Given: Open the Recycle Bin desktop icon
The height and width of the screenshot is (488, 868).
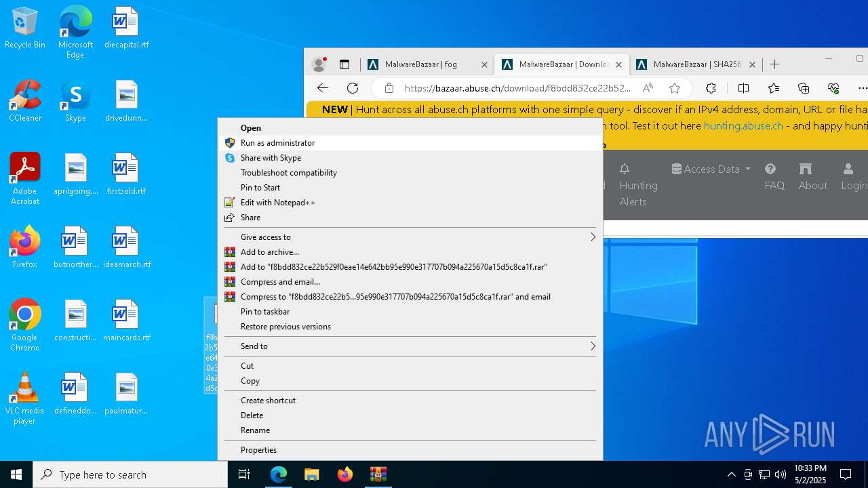Looking at the screenshot, I should [x=25, y=28].
